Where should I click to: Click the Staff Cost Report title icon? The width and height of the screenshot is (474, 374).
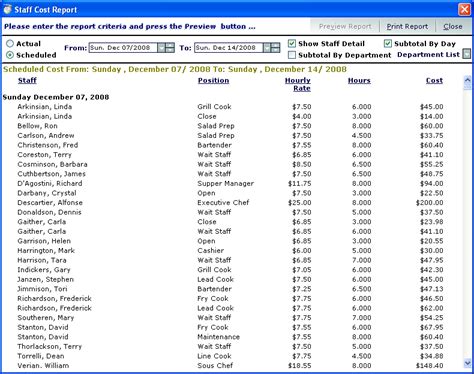(x=7, y=9)
